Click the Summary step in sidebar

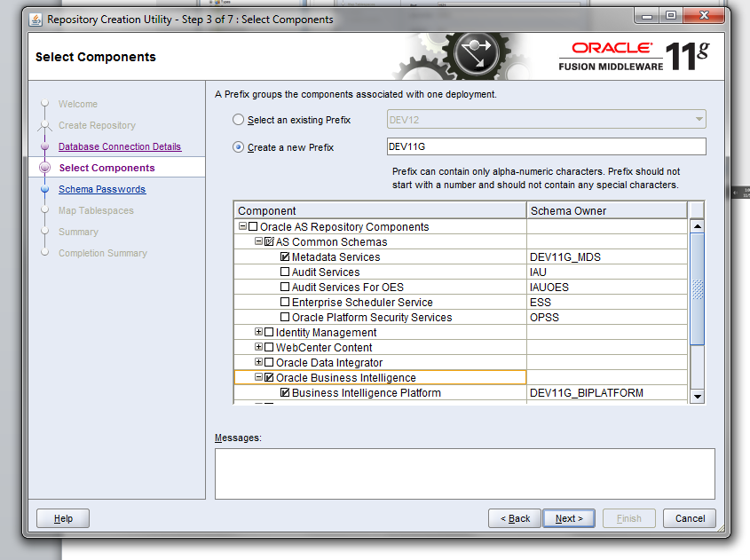click(x=78, y=232)
